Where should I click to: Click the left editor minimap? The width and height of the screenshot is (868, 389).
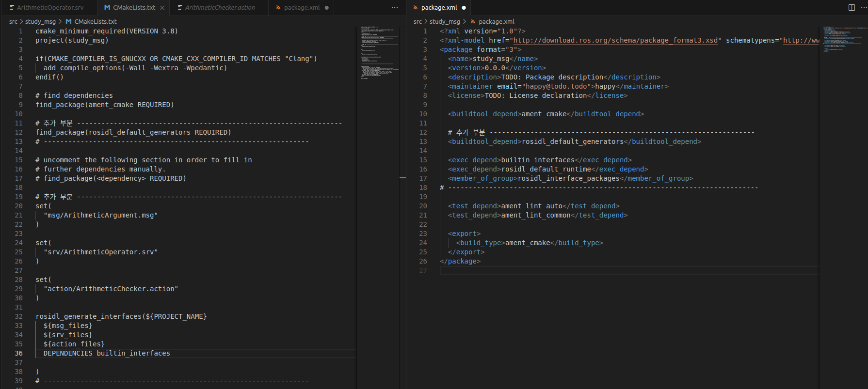[x=379, y=52]
